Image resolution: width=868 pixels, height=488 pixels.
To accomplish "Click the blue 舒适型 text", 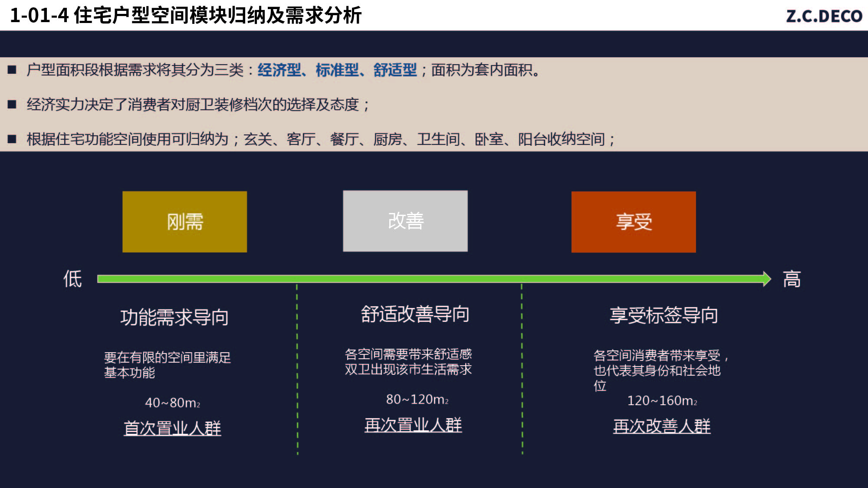I will point(395,70).
